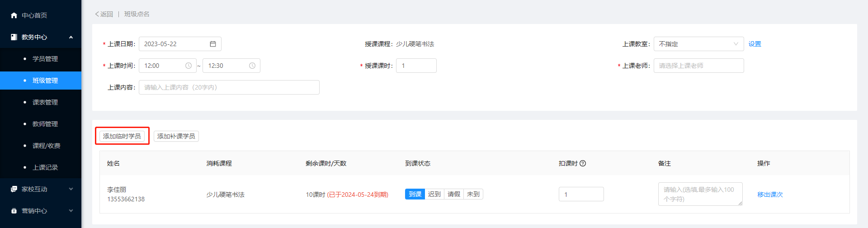Click the clock icon in the 12:30 field
This screenshot has width=868, height=228.
(252, 66)
